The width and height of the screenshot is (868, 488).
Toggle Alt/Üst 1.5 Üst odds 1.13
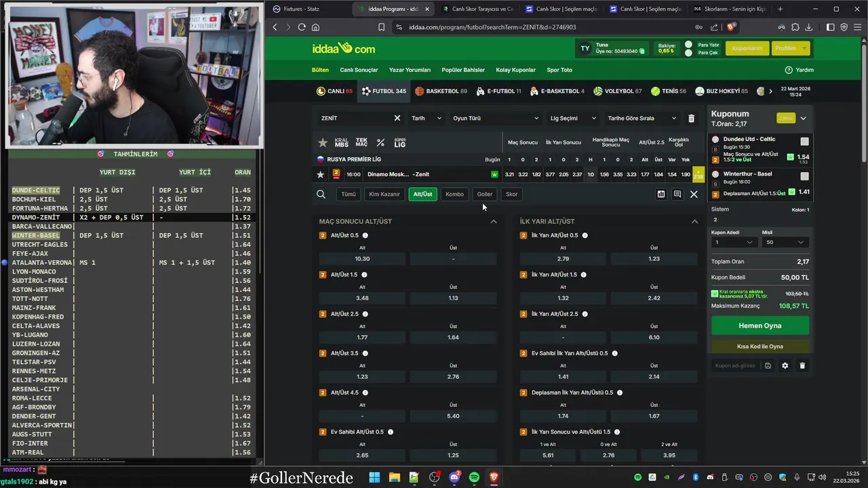coord(453,298)
